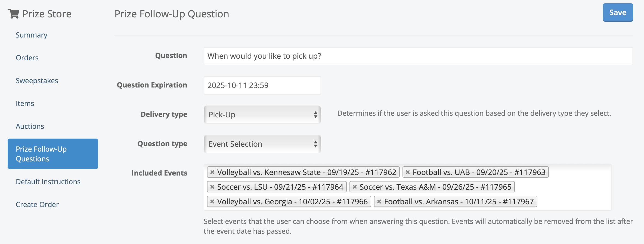Image resolution: width=644 pixels, height=244 pixels.
Task: Navigate to Sweepstakes page
Action: 37,81
